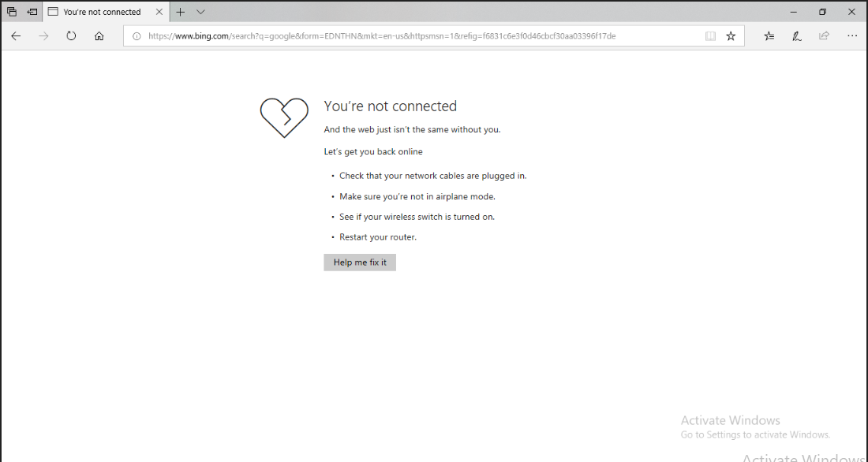Refresh the current page
The width and height of the screenshot is (868, 462).
tap(71, 35)
